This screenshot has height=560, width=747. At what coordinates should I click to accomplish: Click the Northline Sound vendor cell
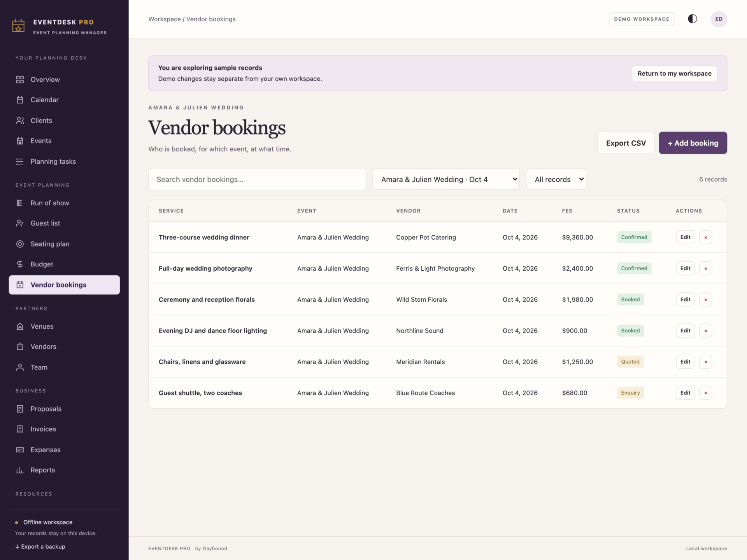tap(420, 331)
